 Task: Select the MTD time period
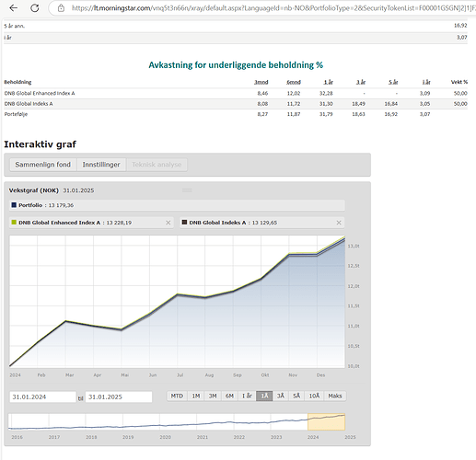[x=177, y=396]
